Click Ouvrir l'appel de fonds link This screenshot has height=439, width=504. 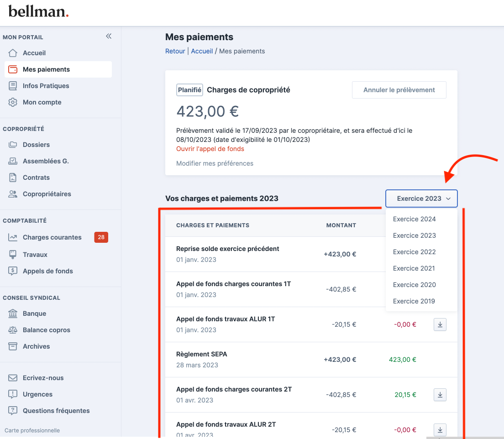click(x=210, y=149)
